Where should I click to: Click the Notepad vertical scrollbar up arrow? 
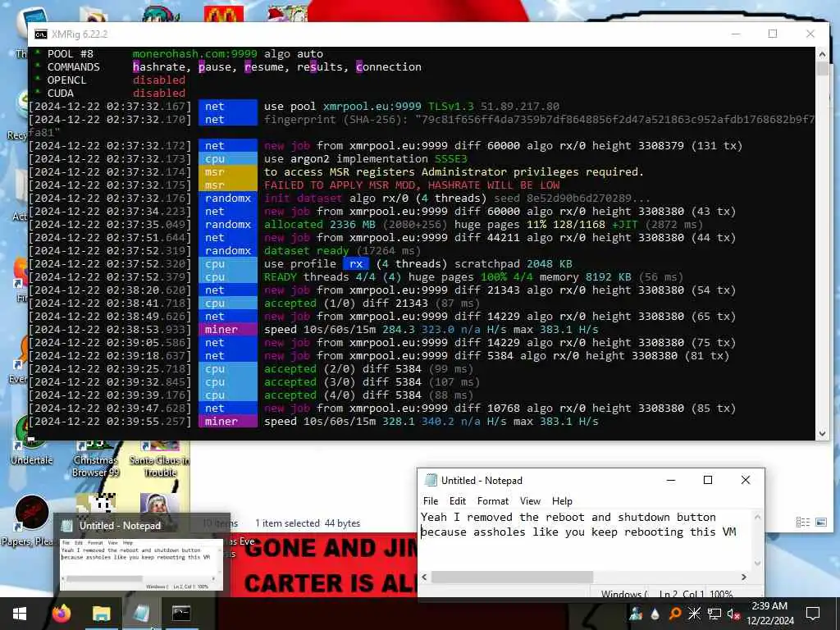coord(757,517)
